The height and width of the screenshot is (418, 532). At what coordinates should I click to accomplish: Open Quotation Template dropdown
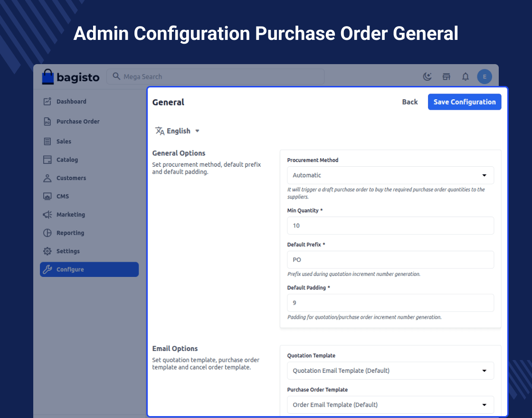[x=390, y=371]
